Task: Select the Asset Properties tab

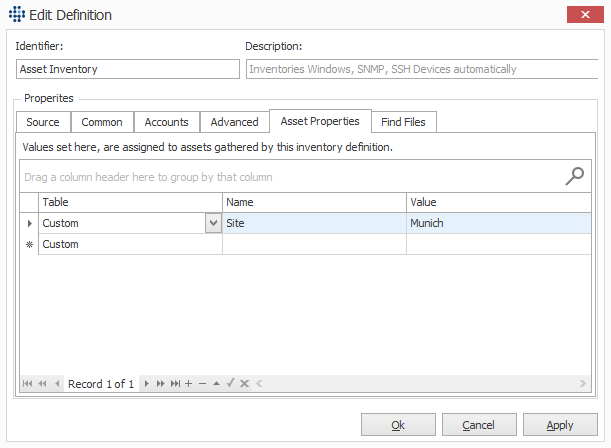Action: tap(320, 121)
